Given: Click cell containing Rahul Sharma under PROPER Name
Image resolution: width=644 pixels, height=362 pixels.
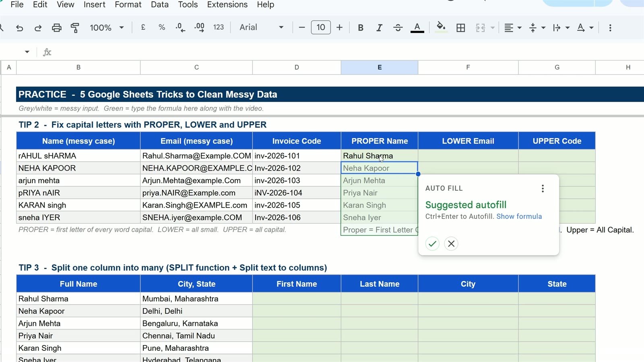Looking at the screenshot, I should tap(379, 156).
